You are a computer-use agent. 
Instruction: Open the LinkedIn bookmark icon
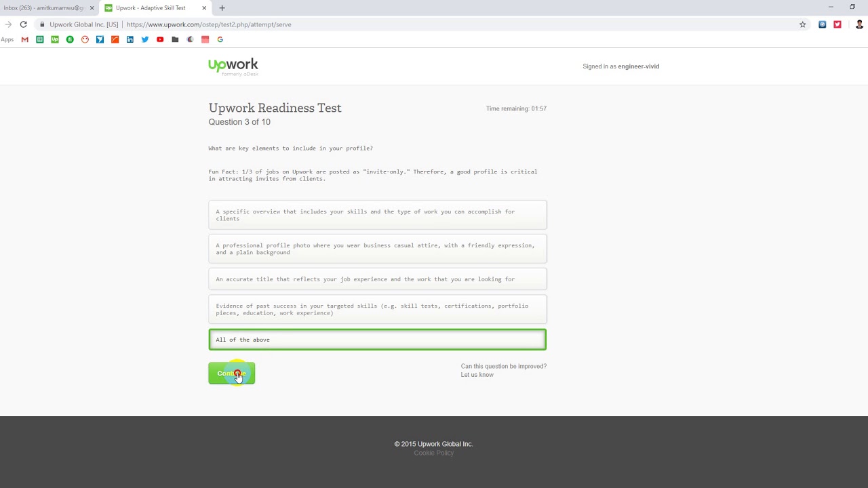(x=130, y=39)
